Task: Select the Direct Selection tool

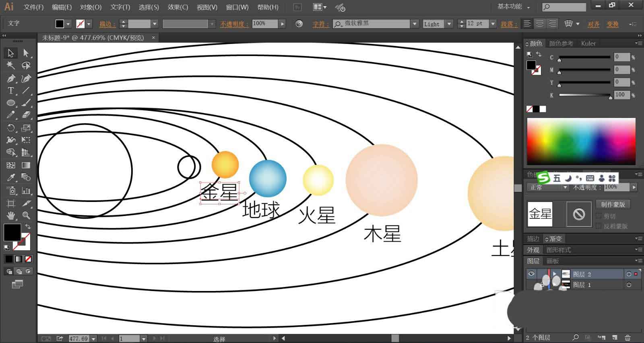Action: point(26,53)
